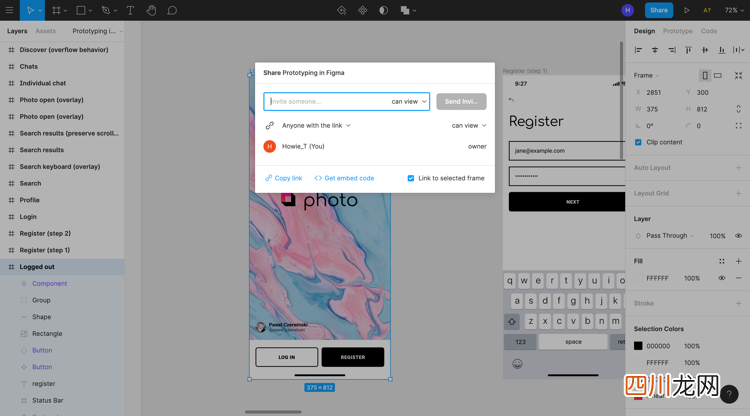This screenshot has height=416, width=750.
Task: Add Auto Layout with plus icon
Action: 739,168
